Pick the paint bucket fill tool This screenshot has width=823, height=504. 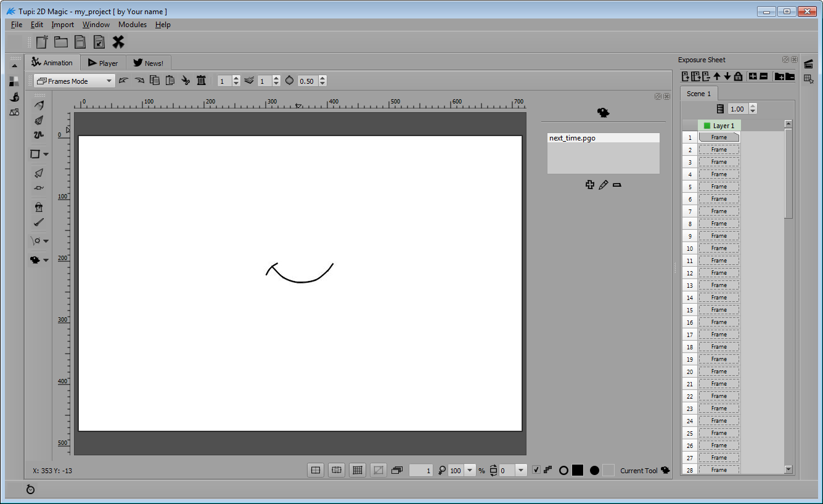(x=39, y=207)
